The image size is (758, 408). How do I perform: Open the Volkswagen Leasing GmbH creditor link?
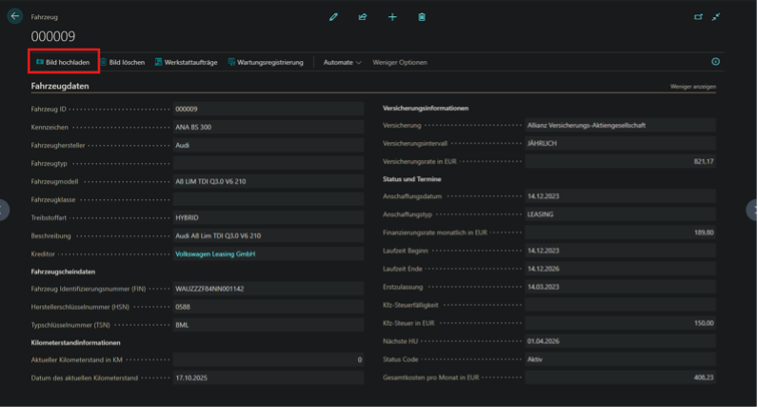[217, 254]
